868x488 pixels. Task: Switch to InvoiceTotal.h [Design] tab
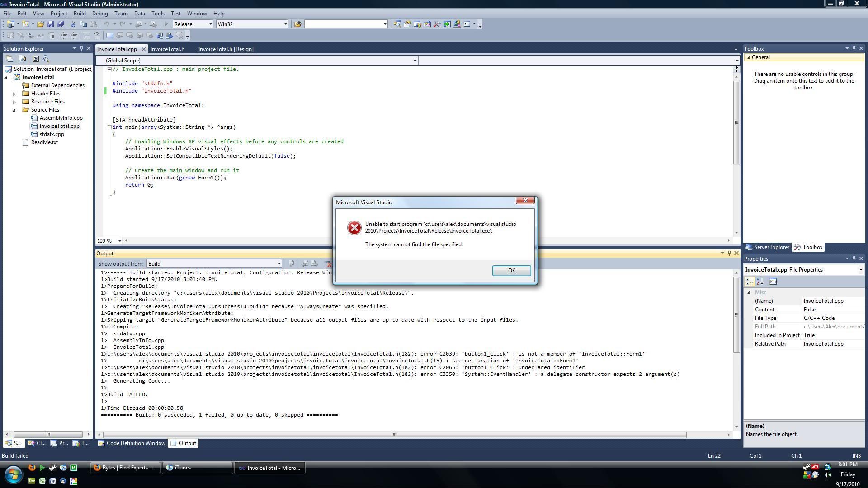point(226,49)
